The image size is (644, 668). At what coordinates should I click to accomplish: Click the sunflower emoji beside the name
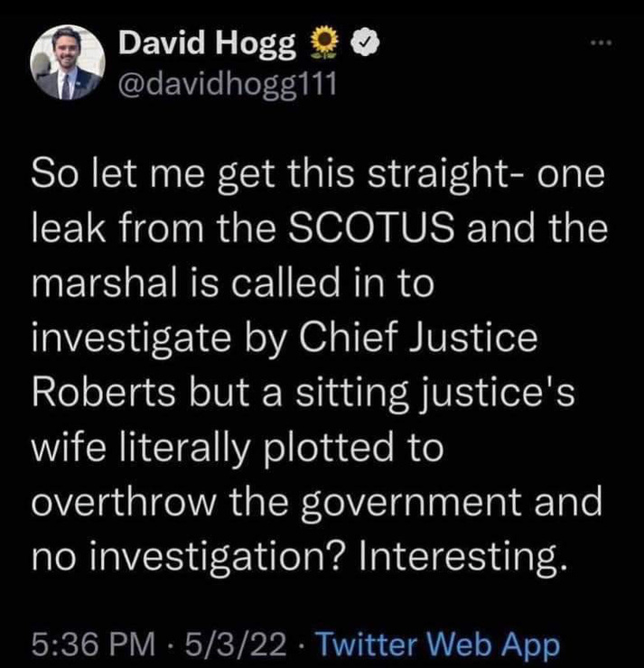[322, 43]
